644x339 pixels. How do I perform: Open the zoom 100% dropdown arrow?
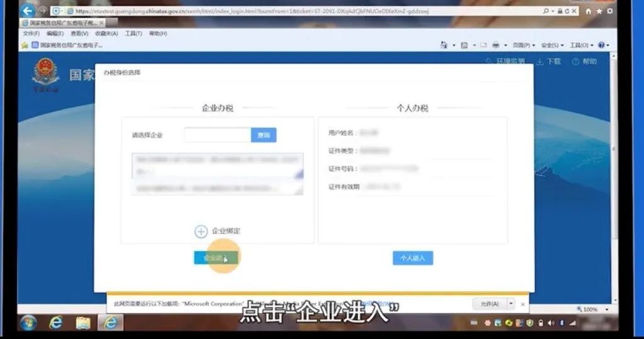pyautogui.click(x=607, y=309)
